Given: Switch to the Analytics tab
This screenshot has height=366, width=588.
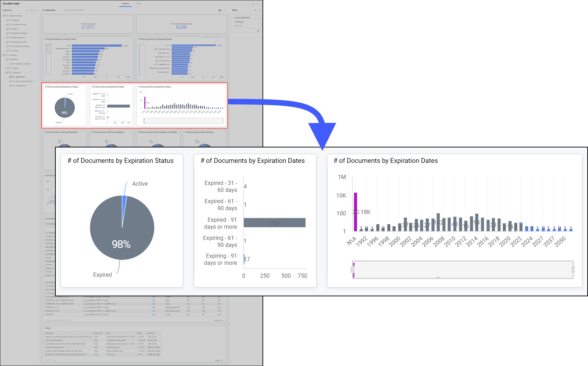Looking at the screenshot, I should click(x=125, y=4).
